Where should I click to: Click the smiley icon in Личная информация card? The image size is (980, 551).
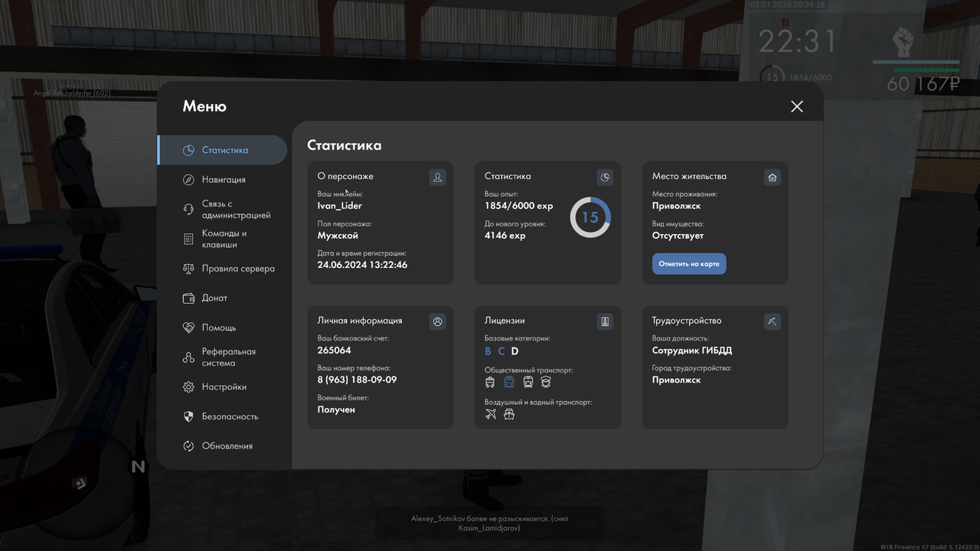pos(438,322)
